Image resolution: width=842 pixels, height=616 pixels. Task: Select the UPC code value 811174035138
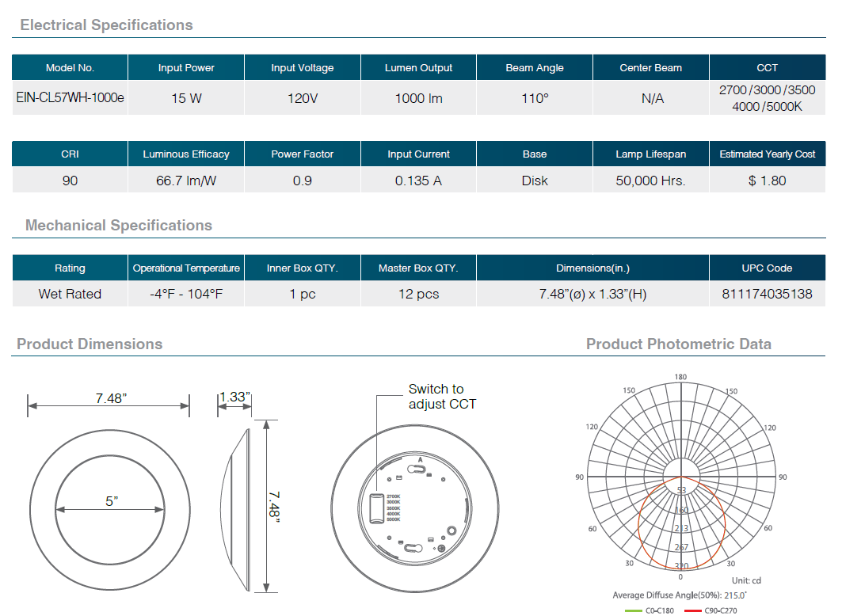pos(767,294)
